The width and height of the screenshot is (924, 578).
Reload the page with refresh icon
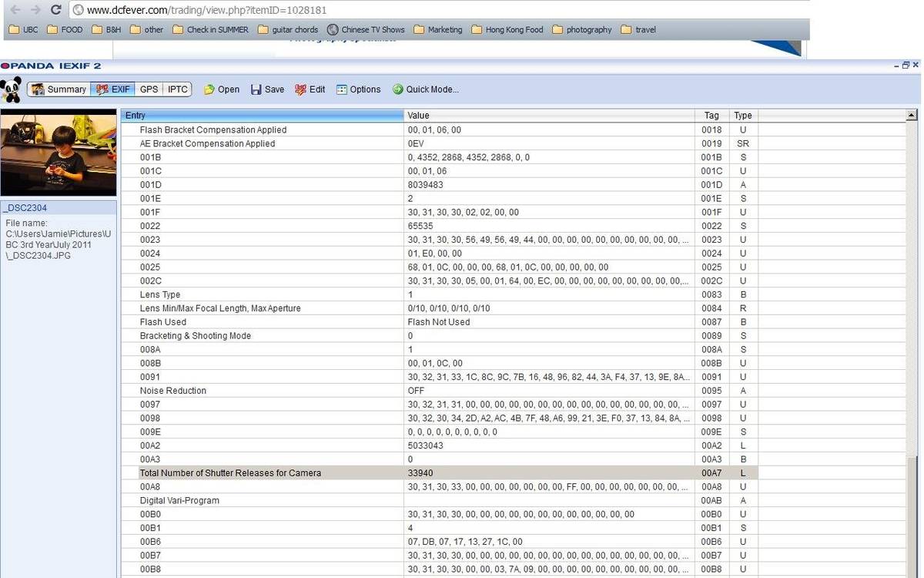[x=55, y=10]
